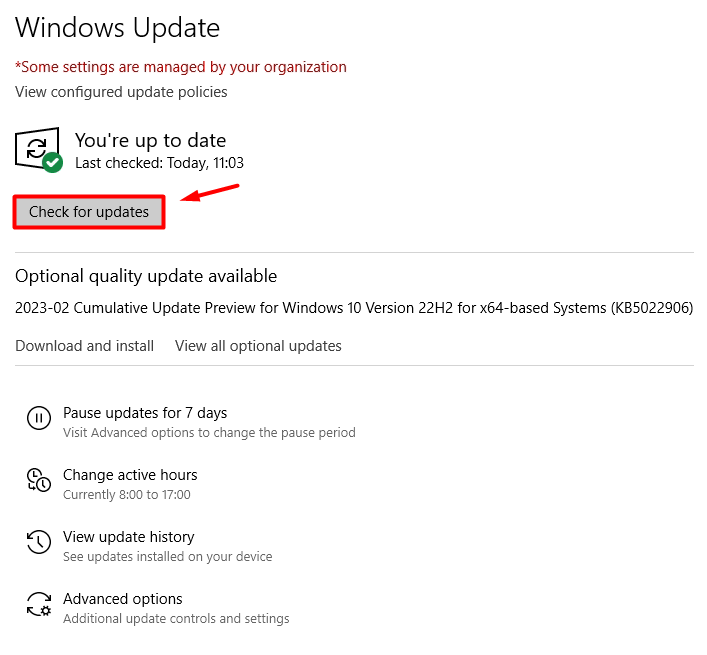Click the update history clock icon

tap(39, 542)
